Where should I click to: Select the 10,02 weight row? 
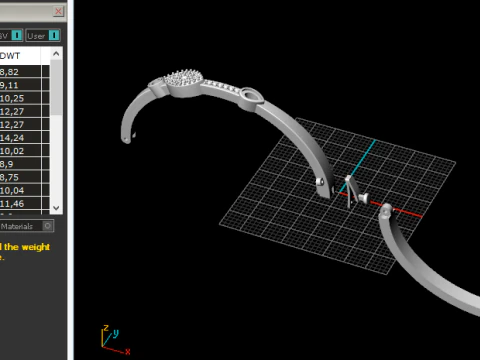point(21,151)
